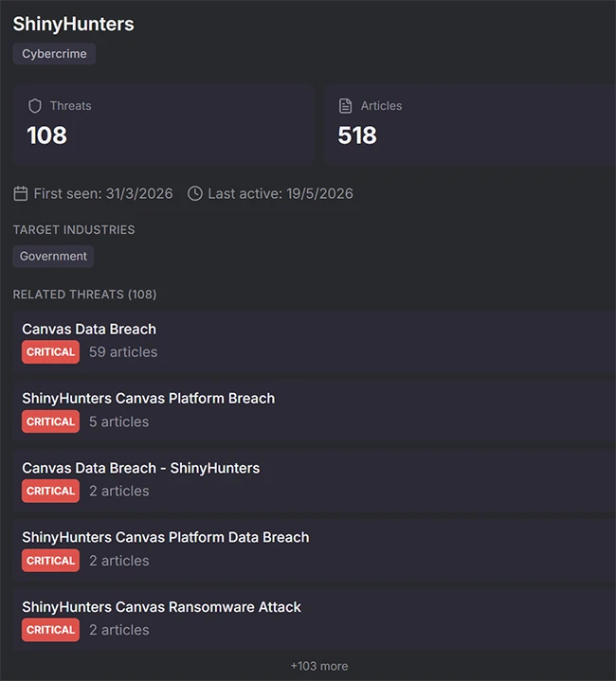Open the Threats 108 stat card
The height and width of the screenshot is (681, 616).
tap(164, 124)
